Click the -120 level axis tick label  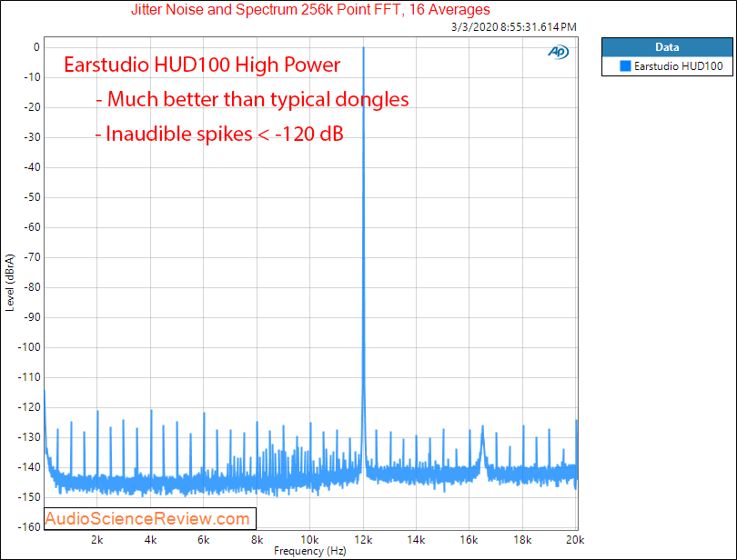click(29, 407)
